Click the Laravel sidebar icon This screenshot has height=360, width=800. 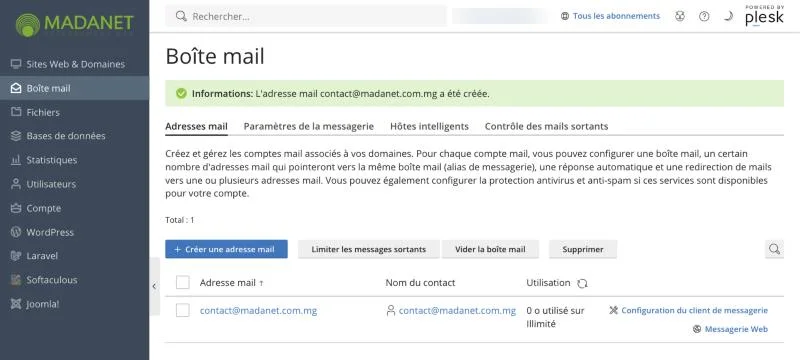pyautogui.click(x=16, y=256)
